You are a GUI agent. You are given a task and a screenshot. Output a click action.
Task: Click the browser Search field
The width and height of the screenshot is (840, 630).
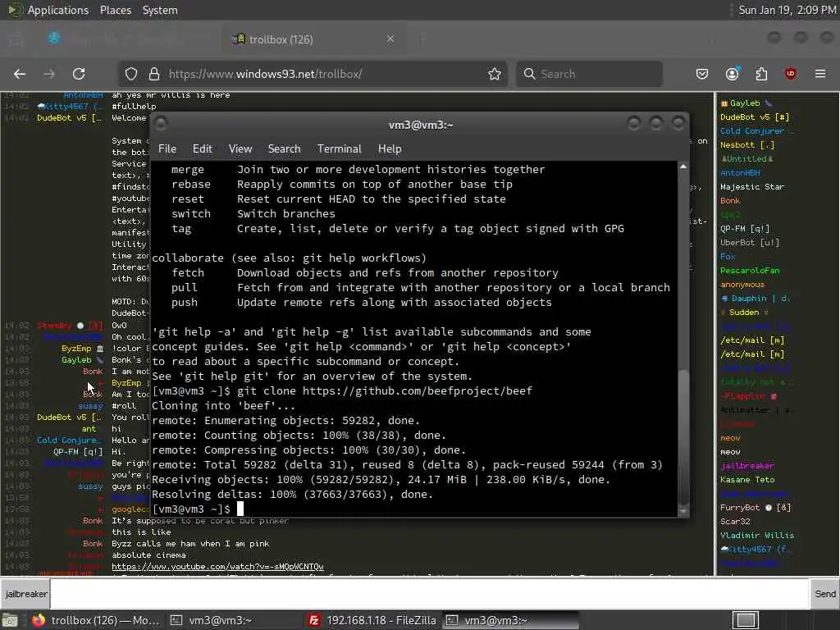click(x=589, y=74)
